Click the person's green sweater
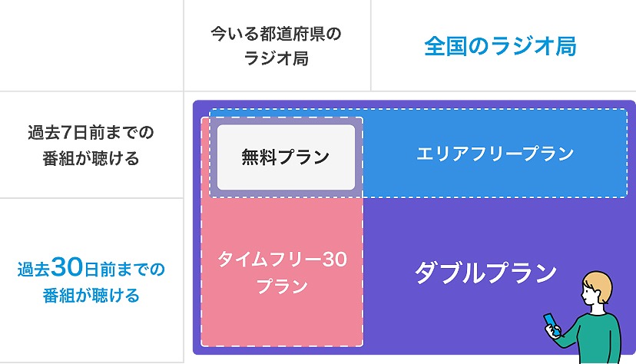 click(x=599, y=338)
